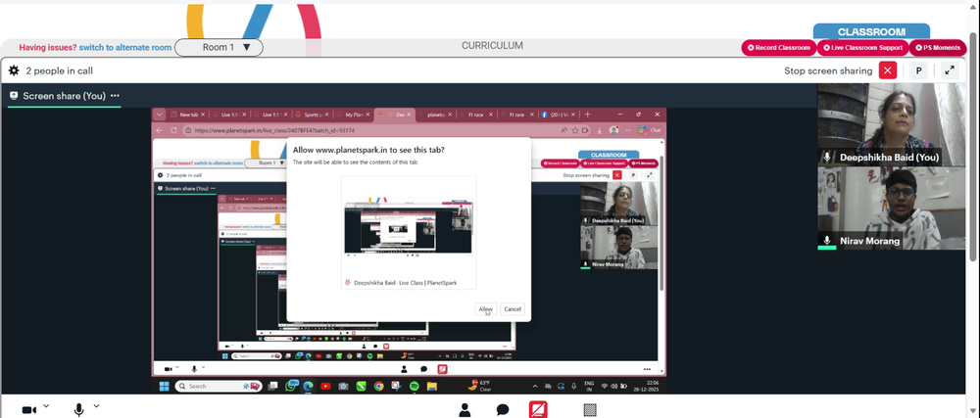Open YouTube from the shared taskbar

coord(325,386)
